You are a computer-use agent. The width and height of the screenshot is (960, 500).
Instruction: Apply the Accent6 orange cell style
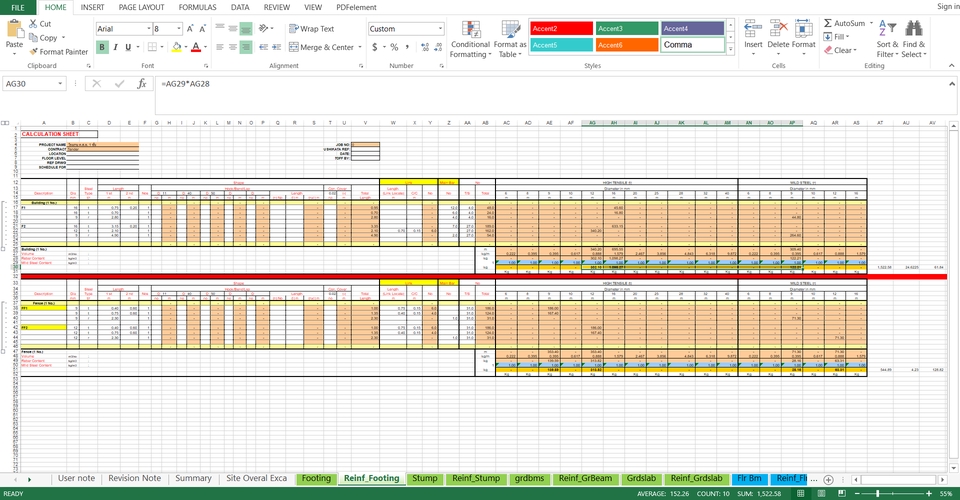coord(627,45)
